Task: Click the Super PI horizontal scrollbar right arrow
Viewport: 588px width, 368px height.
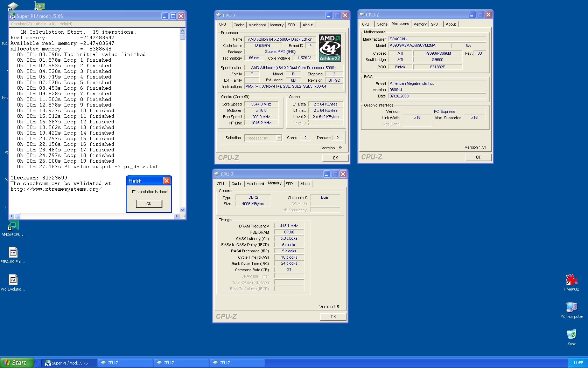Action: 176,216
